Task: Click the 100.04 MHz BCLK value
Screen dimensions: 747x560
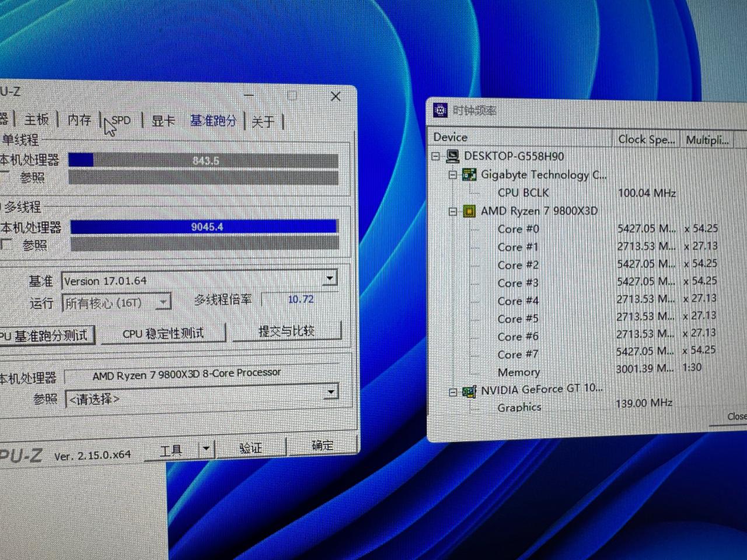Action: click(x=647, y=193)
